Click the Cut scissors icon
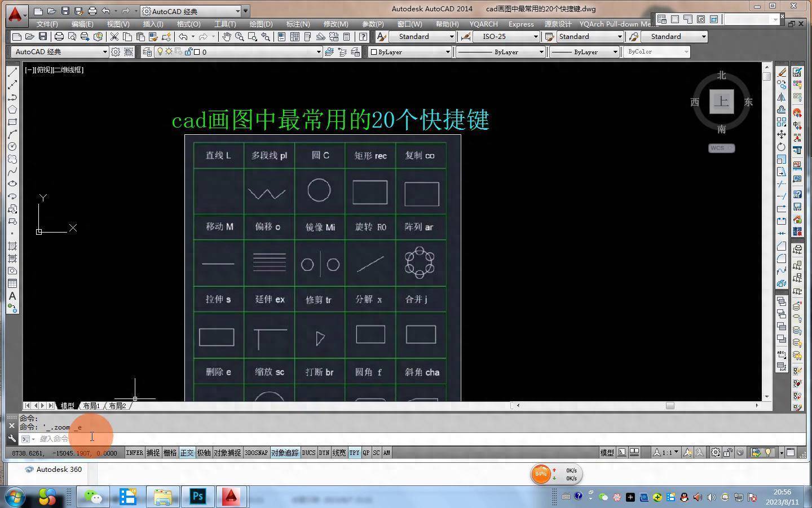Screen dimensions: 812x508 click(x=114, y=37)
